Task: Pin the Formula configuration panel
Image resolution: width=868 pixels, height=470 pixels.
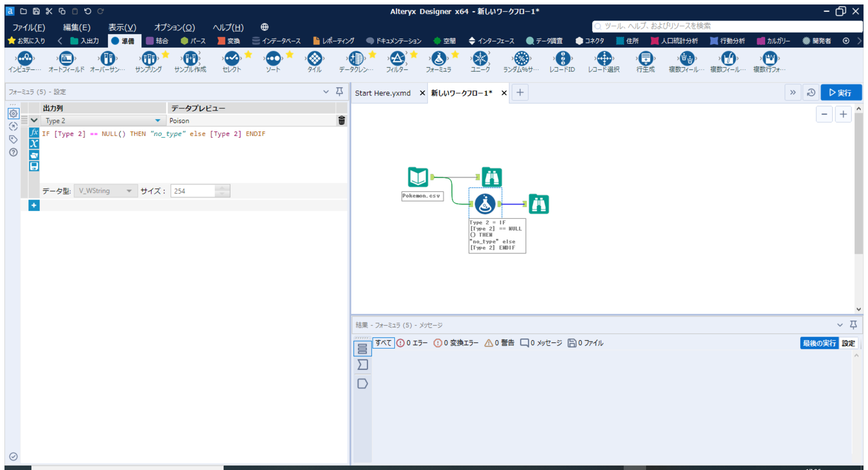Action: [x=340, y=92]
